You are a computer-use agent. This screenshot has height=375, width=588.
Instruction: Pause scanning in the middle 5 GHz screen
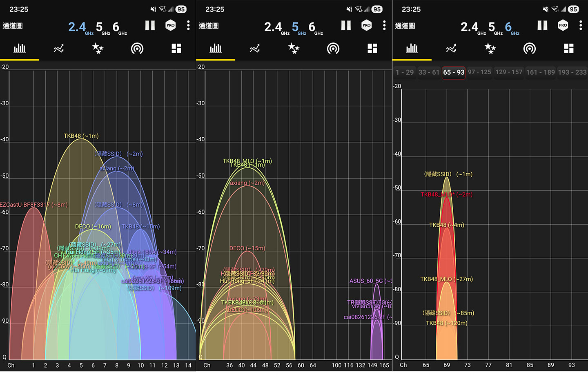[x=346, y=26]
